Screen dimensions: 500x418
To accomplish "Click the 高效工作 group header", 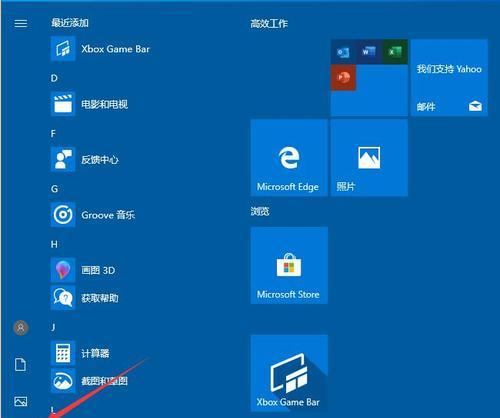I will pos(269,24).
